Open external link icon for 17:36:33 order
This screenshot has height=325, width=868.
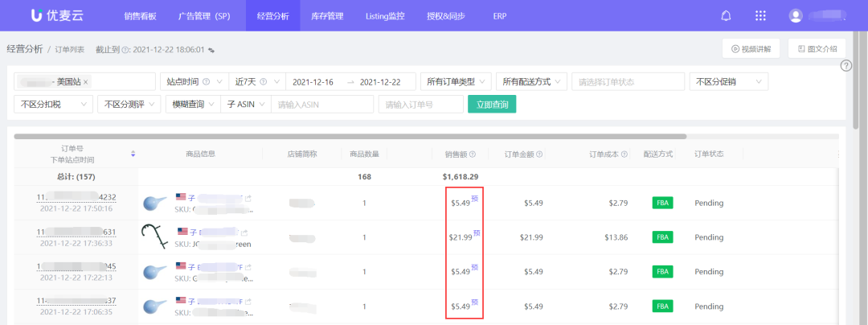click(244, 232)
